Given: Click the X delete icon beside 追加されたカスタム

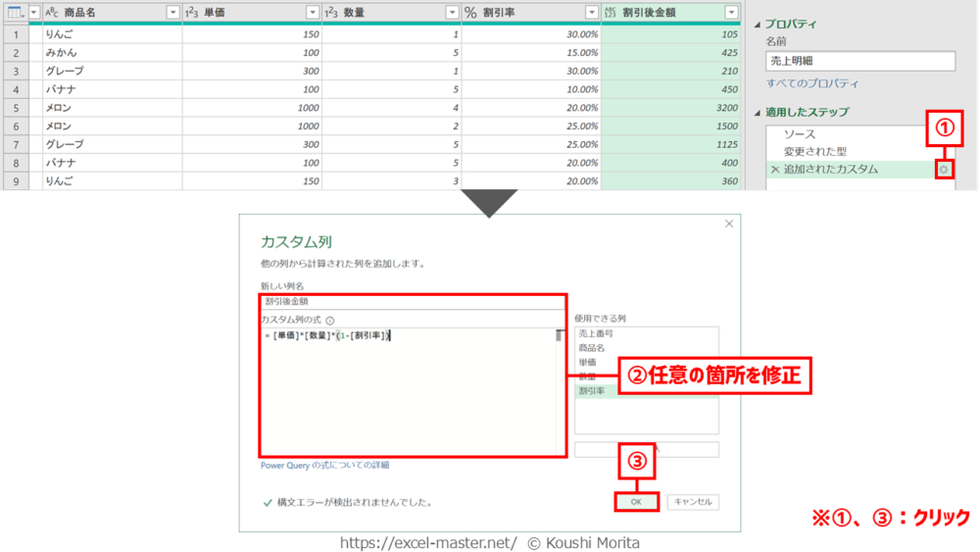Looking at the screenshot, I should (775, 170).
